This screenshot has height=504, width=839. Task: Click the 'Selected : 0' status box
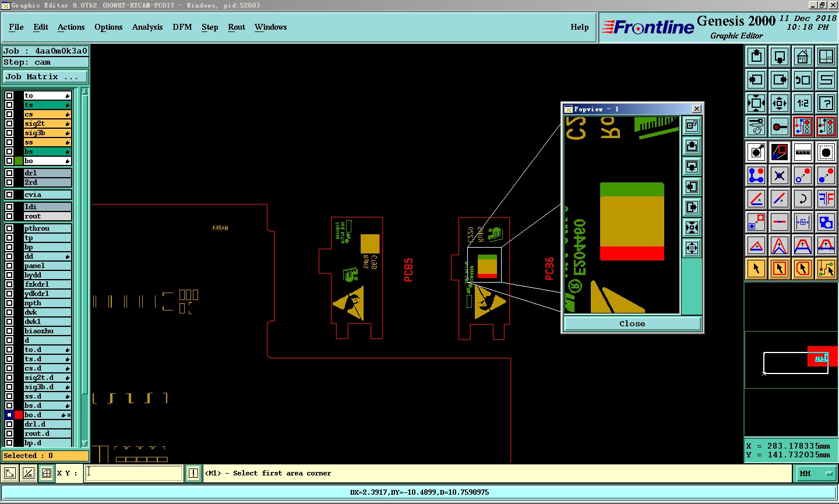click(45, 456)
